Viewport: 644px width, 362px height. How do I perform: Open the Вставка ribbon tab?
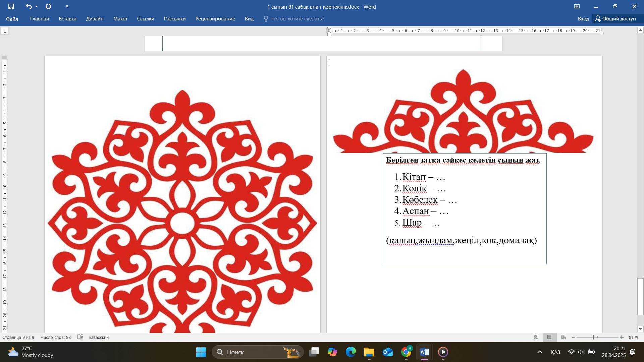67,19
